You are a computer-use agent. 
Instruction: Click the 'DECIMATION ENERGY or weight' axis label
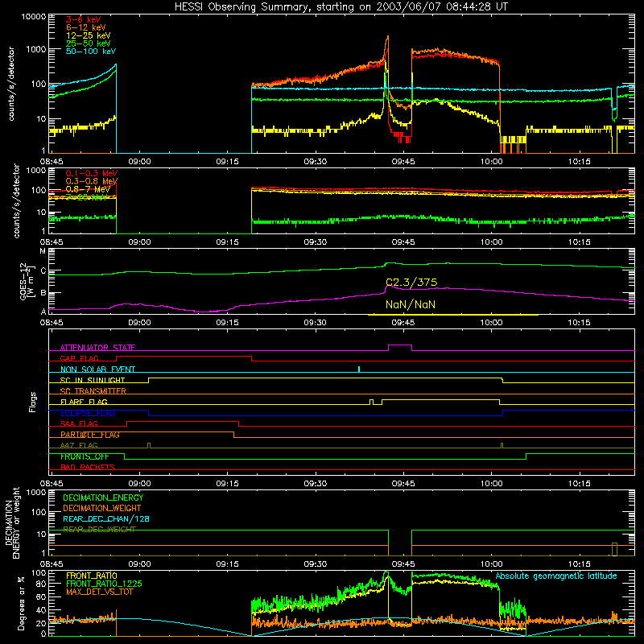tap(12, 522)
